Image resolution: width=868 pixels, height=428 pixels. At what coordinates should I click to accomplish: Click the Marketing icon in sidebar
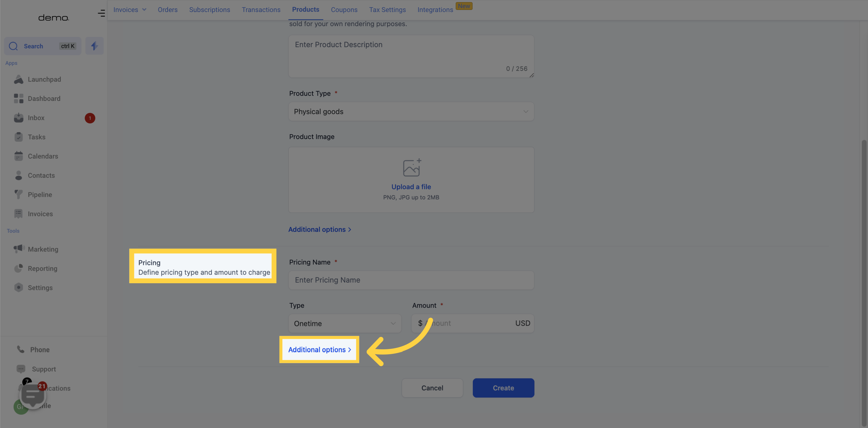click(x=19, y=249)
